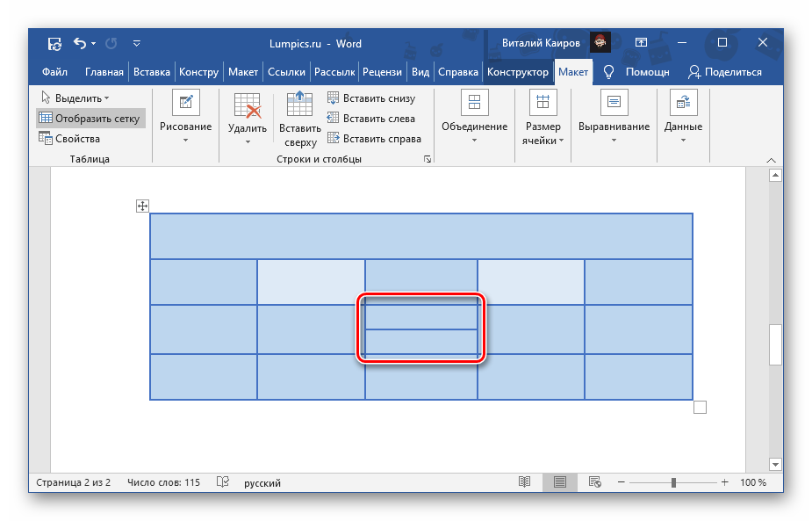Viewport: 812px width, 521px height.
Task: Insert column left using Вставить слева
Action: click(371, 119)
